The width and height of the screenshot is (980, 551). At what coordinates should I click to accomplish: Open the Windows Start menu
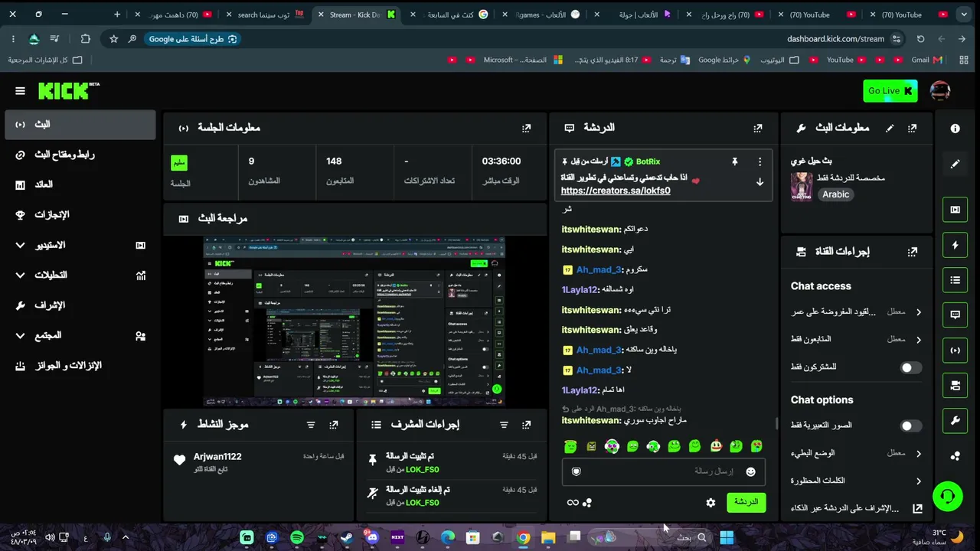point(727,537)
